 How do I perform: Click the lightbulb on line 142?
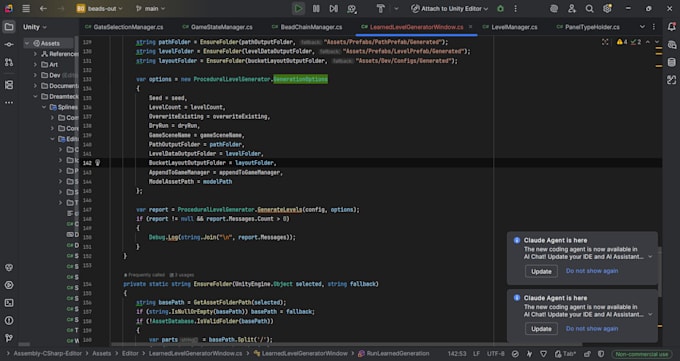coord(98,163)
